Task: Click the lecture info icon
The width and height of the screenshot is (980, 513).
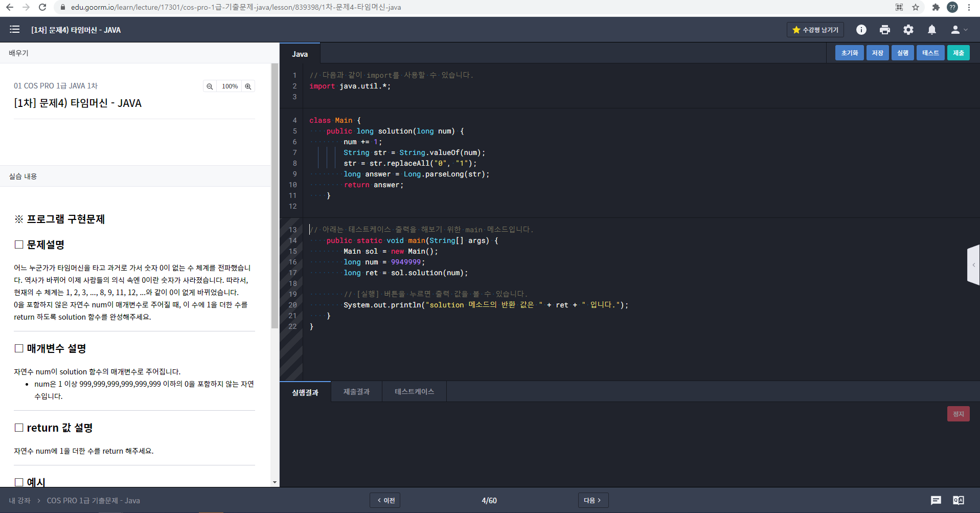Action: pos(861,30)
